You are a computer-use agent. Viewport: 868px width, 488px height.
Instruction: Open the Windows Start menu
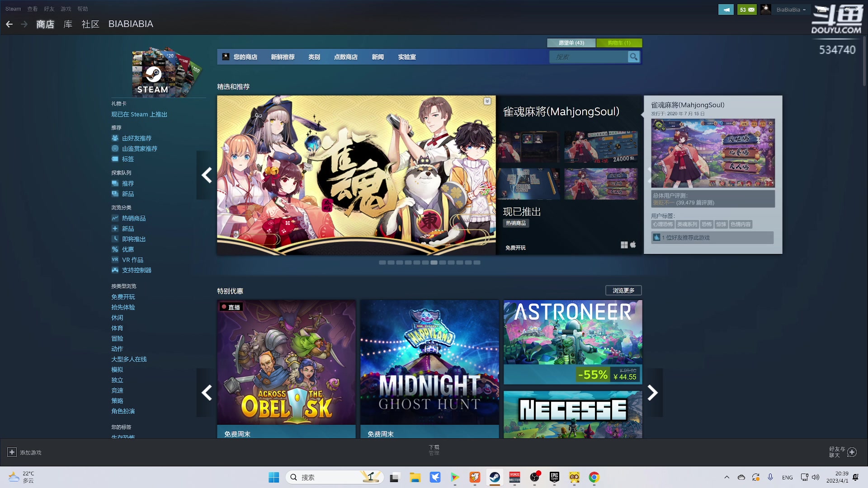(x=274, y=477)
